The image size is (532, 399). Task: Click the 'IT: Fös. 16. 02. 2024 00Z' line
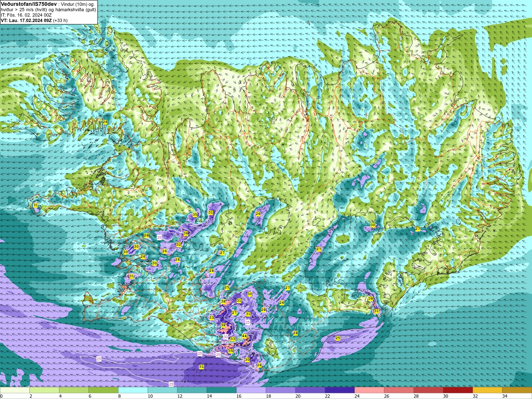[26, 15]
